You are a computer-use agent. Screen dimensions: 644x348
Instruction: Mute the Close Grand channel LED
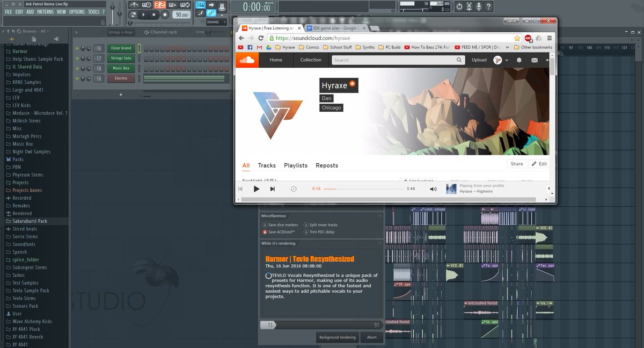point(77,48)
